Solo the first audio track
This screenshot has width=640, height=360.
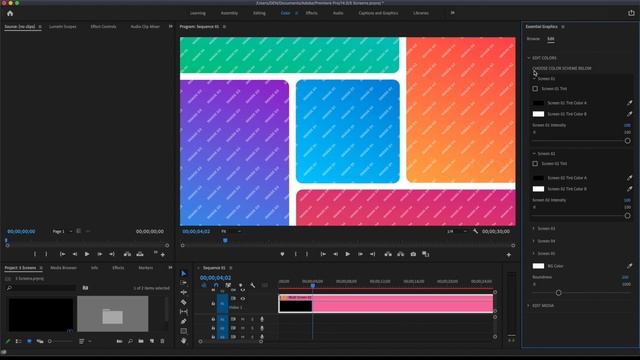[x=252, y=319]
